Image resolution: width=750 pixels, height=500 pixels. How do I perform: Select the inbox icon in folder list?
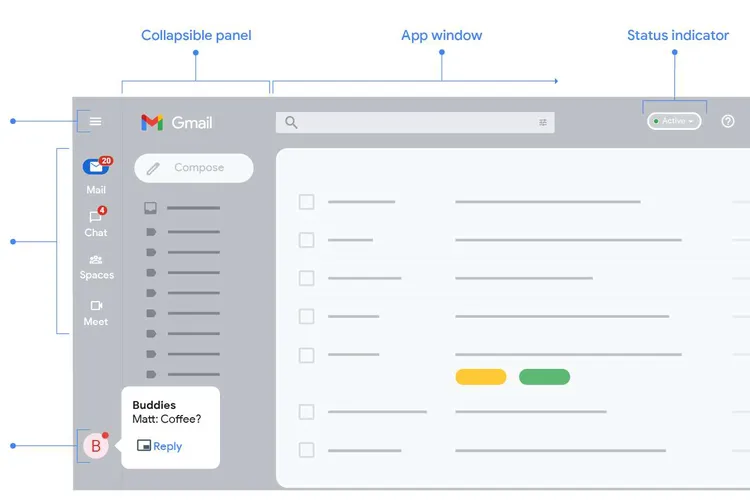tap(150, 208)
